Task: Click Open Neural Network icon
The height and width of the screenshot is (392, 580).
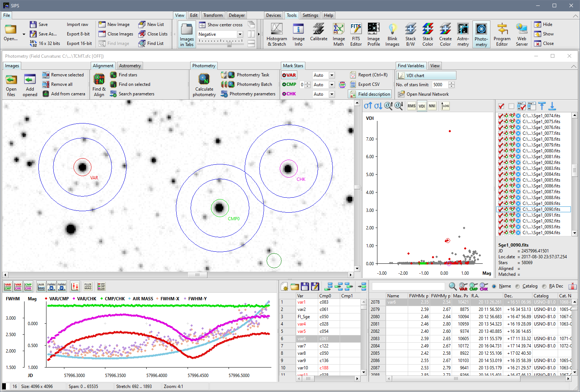Action: coord(401,94)
